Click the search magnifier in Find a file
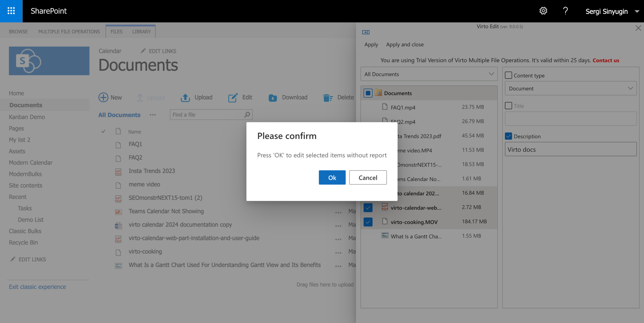Viewport: 644px width, 323px height. (x=247, y=115)
